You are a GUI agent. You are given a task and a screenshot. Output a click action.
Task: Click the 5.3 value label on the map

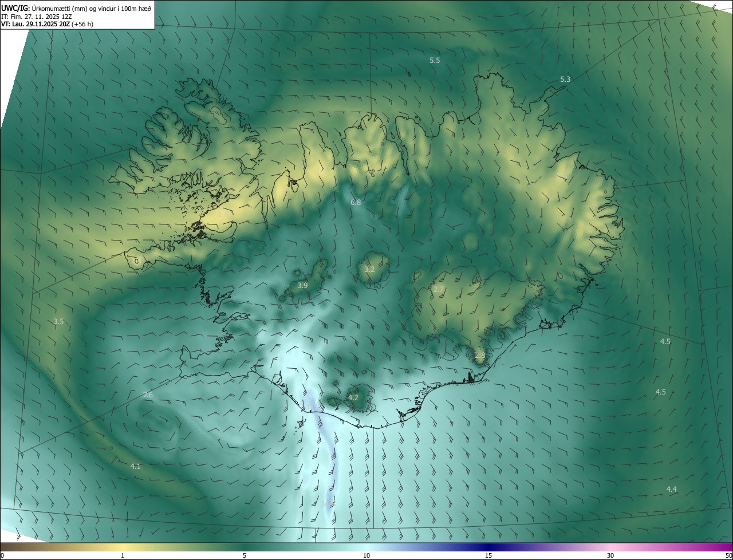click(565, 79)
